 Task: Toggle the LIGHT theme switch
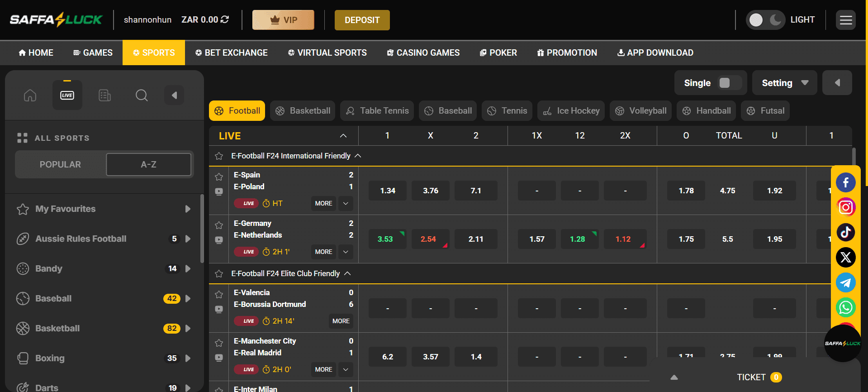[x=765, y=20]
